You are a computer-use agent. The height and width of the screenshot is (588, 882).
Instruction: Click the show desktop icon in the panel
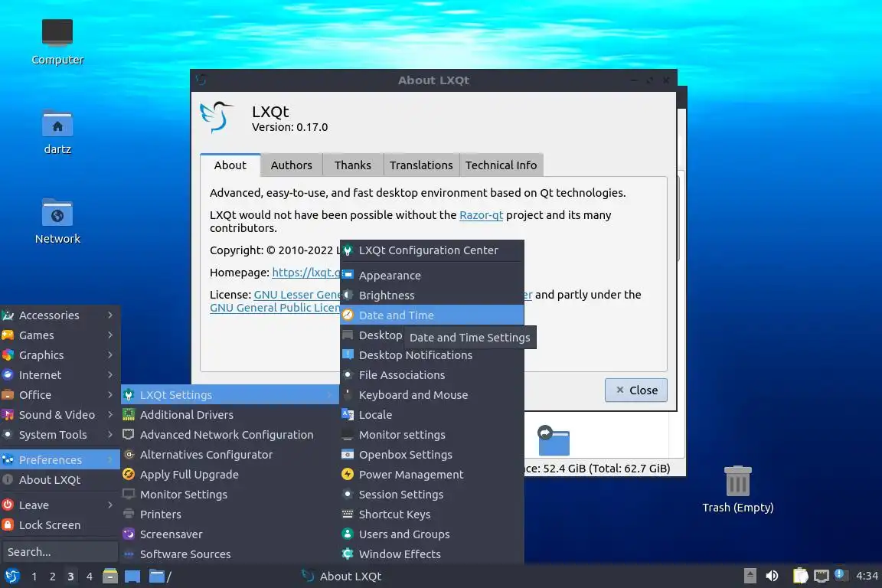tap(132, 576)
